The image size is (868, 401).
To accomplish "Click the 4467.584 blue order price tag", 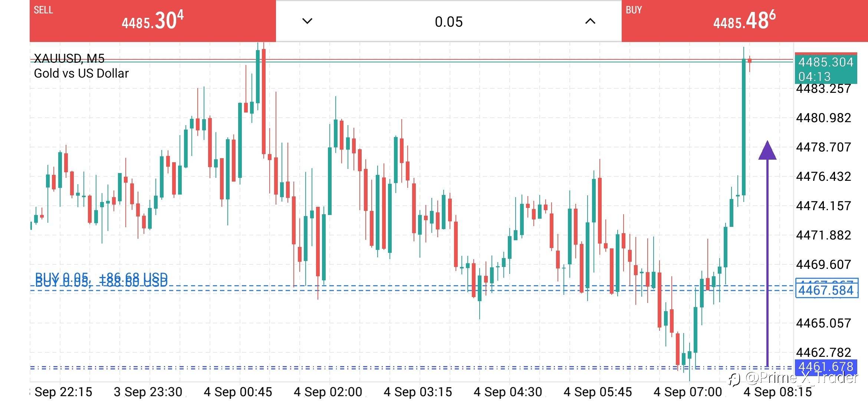I will pos(826,290).
